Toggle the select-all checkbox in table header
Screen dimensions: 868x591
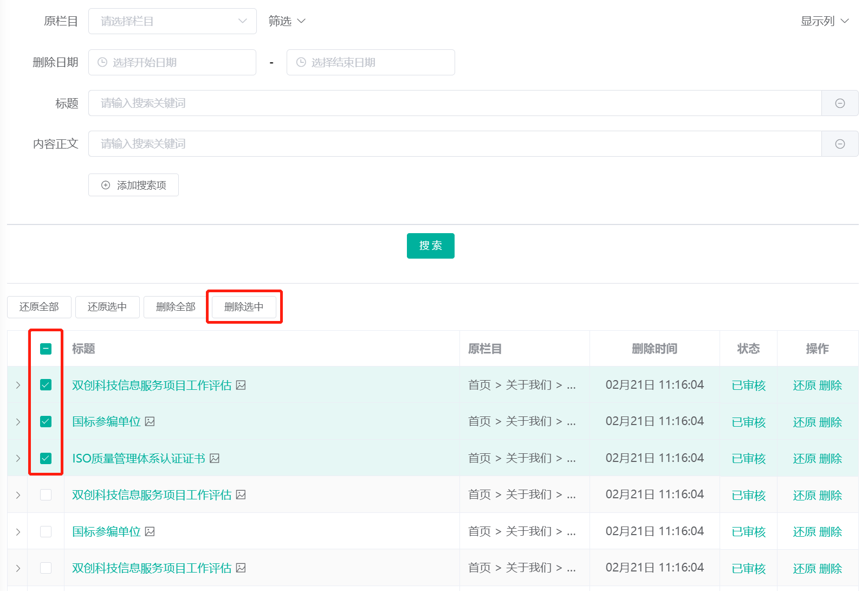[x=46, y=349]
